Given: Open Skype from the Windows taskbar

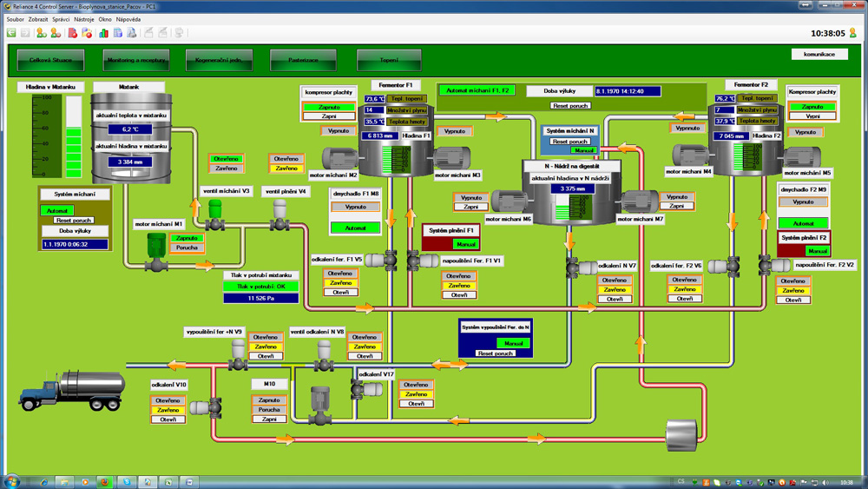Looking at the screenshot, I should point(127,482).
